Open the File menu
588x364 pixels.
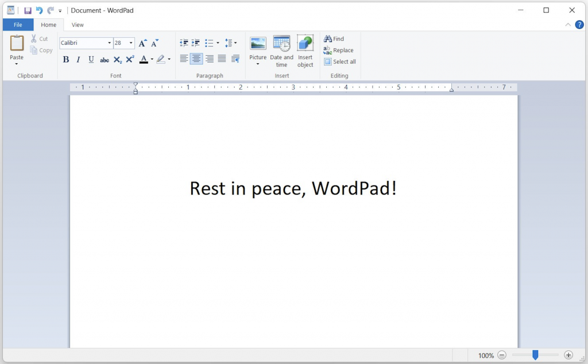click(x=18, y=25)
